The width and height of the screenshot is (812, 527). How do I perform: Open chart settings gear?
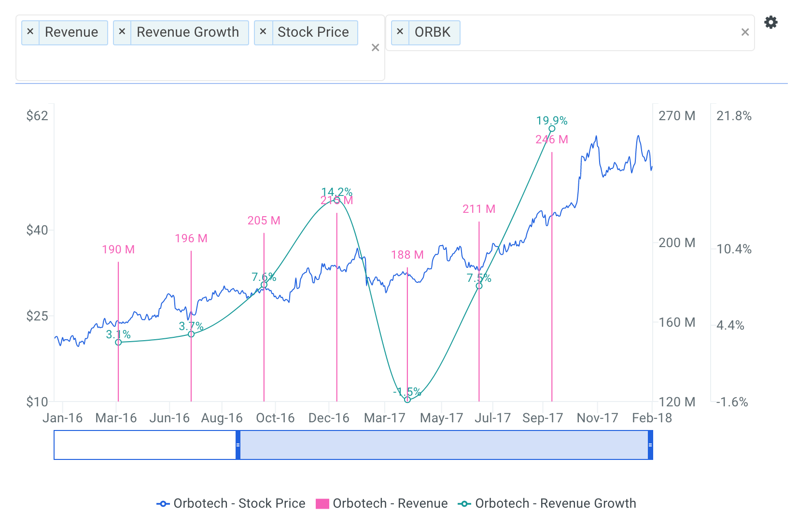(771, 22)
